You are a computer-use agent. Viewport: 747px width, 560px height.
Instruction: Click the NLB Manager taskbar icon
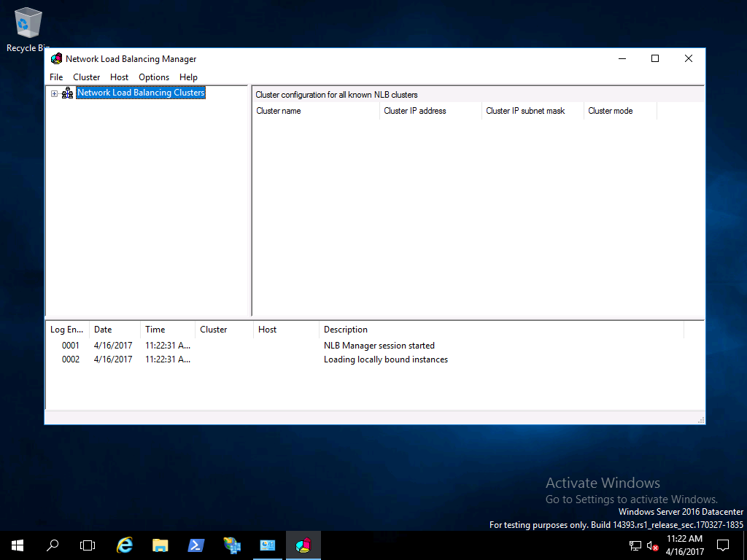(303, 545)
